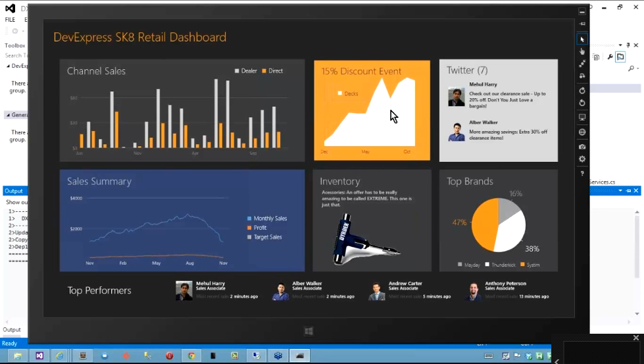
Task: Open the Properties wrench in Solution Explorer
Action: point(610,57)
